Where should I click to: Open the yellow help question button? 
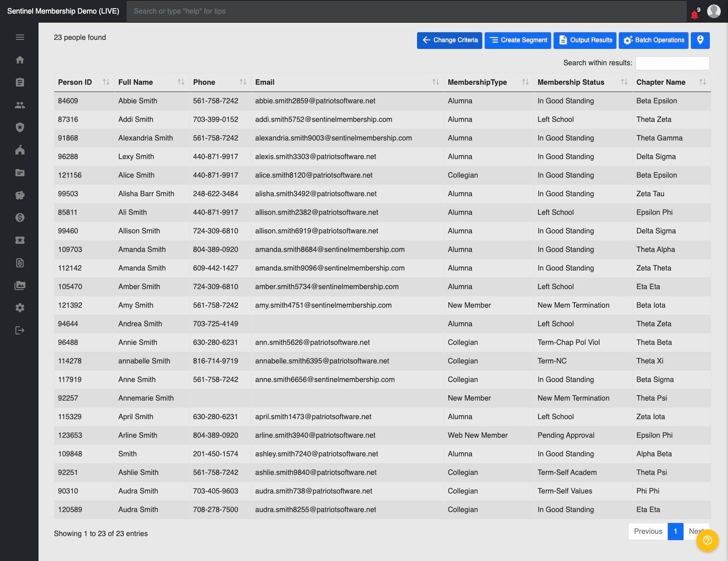pos(708,540)
